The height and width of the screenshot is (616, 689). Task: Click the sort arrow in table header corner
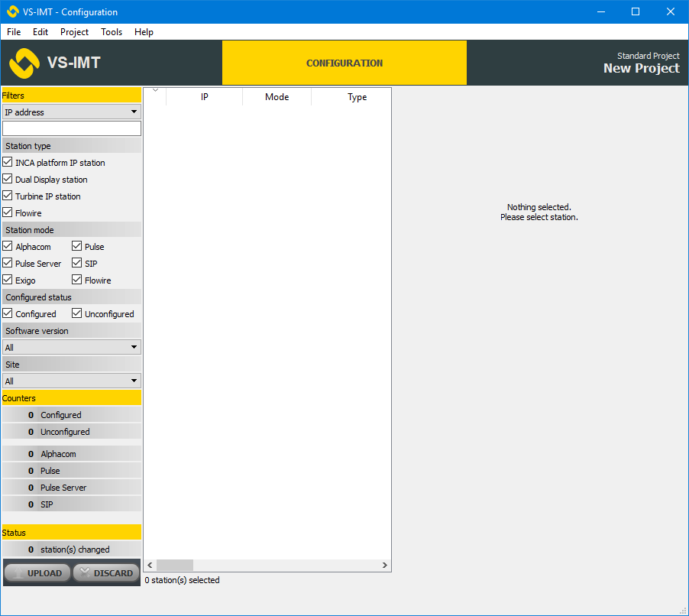click(x=155, y=91)
